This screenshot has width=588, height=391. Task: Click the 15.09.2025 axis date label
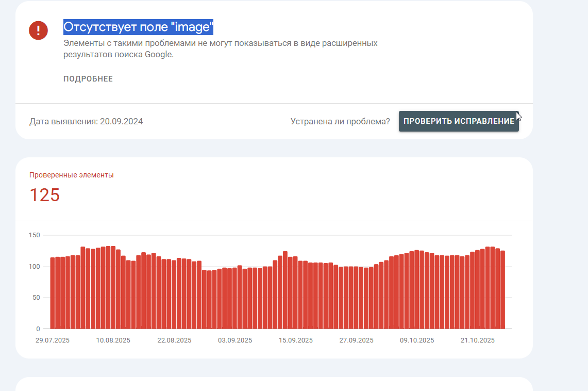295,340
